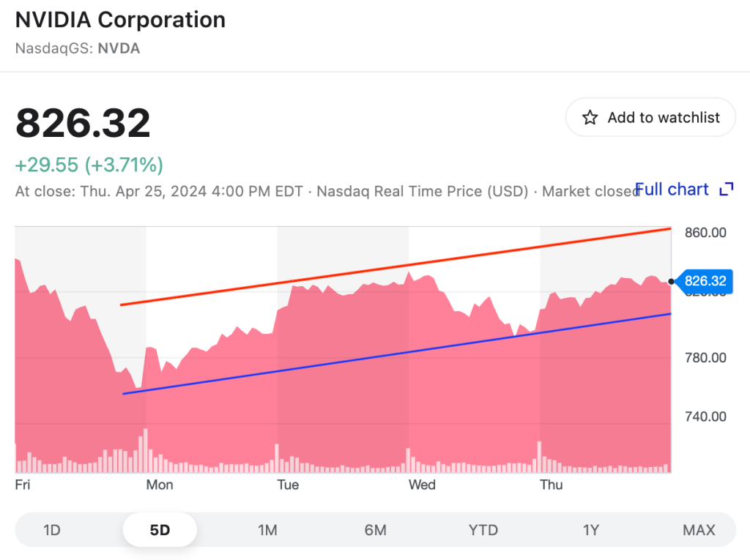Switch chart to YTD range

click(483, 530)
